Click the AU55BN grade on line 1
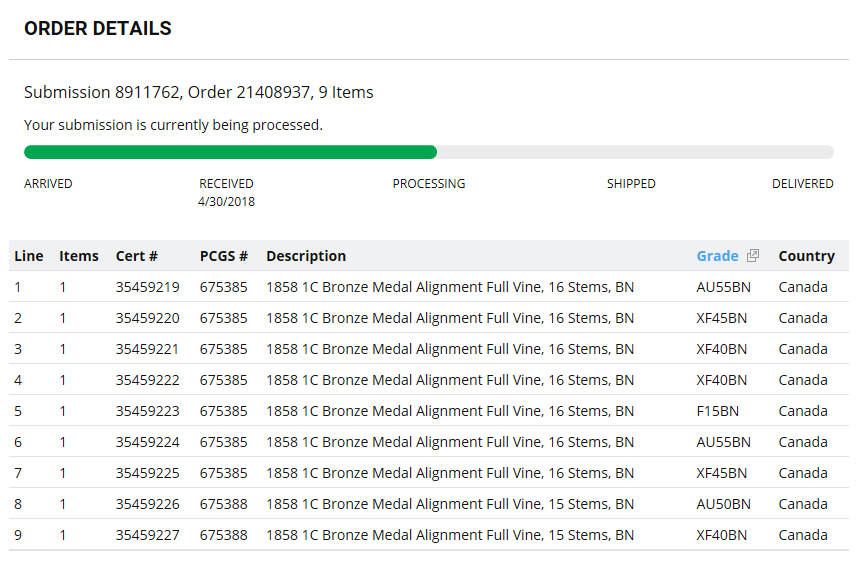The height and width of the screenshot is (570, 856). tap(723, 287)
